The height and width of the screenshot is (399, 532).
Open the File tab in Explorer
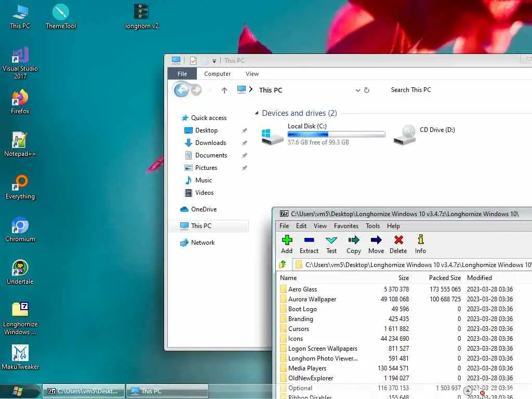pyautogui.click(x=182, y=74)
